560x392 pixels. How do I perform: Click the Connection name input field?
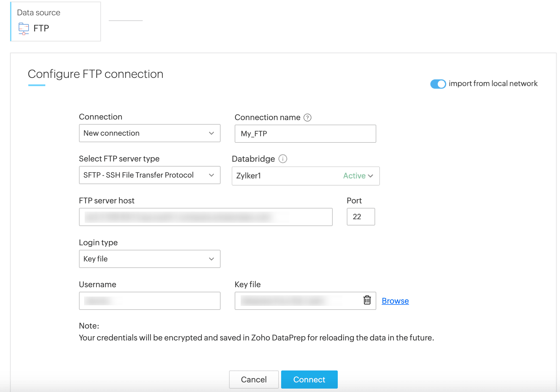pyautogui.click(x=305, y=134)
